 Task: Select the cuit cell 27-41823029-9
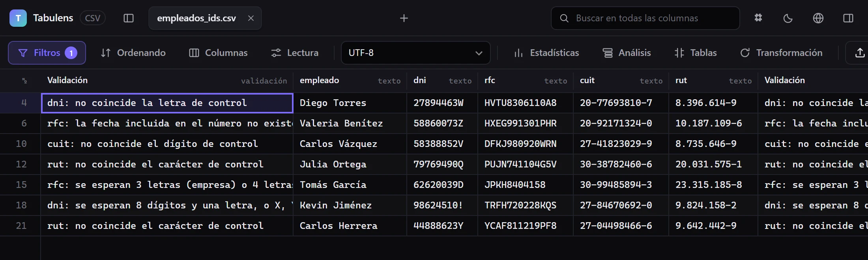(x=621, y=144)
